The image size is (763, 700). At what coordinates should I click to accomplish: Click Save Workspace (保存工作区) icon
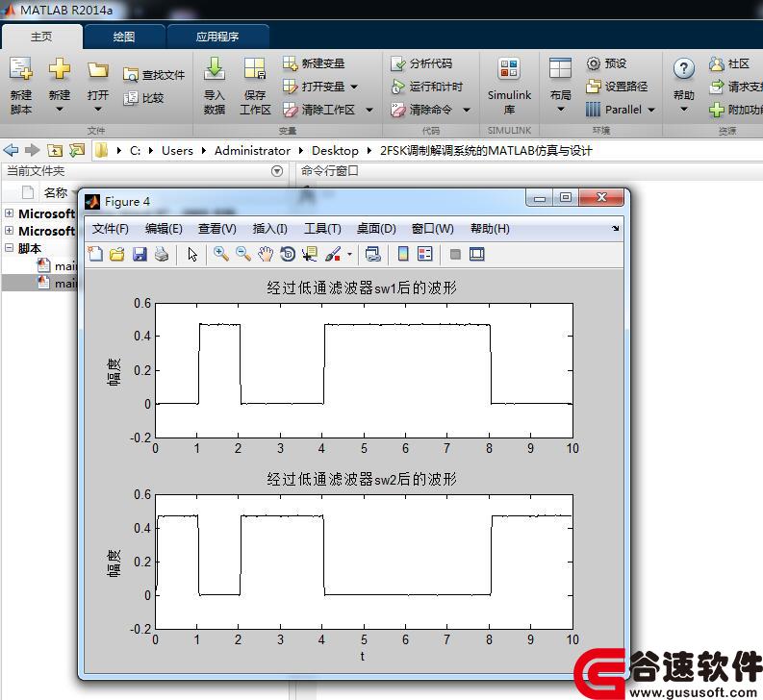pos(255,68)
